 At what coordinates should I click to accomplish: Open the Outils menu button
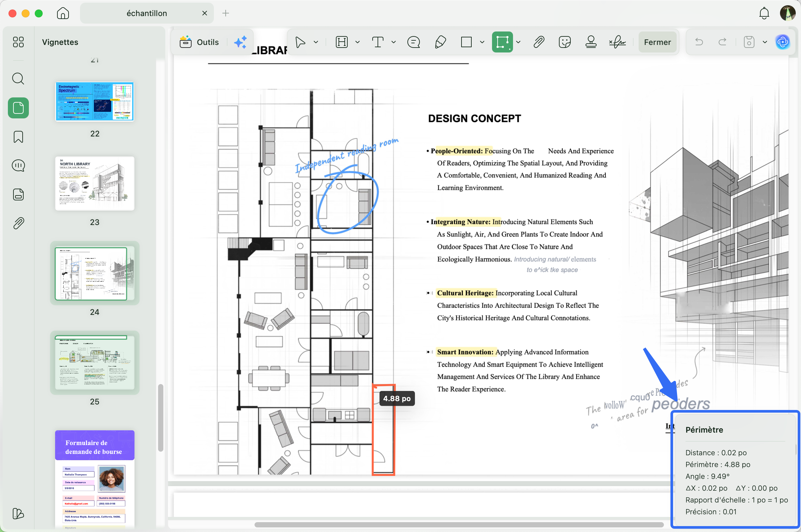(x=199, y=42)
